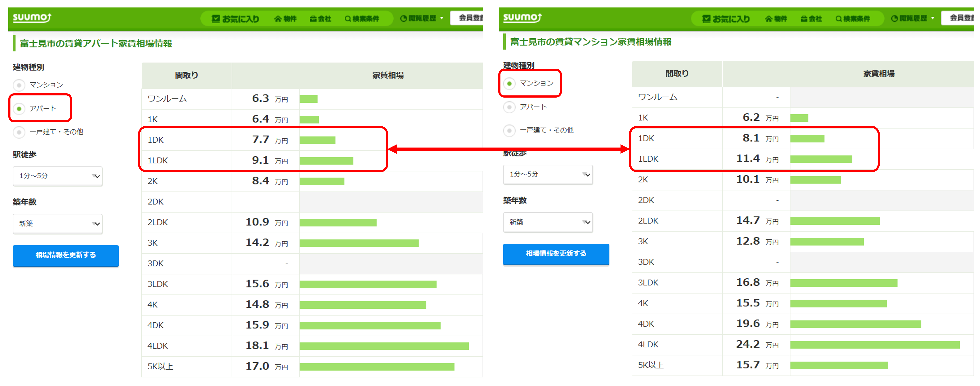This screenshot has height=386, width=980.
Task: Click 2K row label in マンション table
Action: [643, 180]
